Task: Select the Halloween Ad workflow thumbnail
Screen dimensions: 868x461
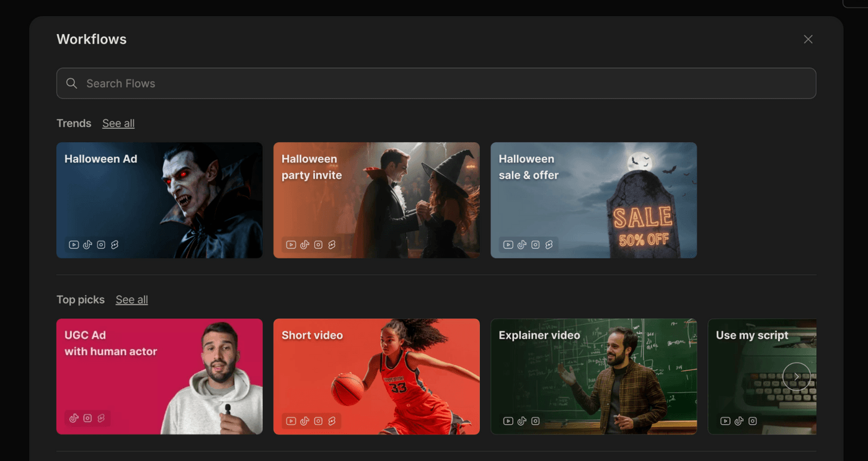Action: (x=159, y=200)
